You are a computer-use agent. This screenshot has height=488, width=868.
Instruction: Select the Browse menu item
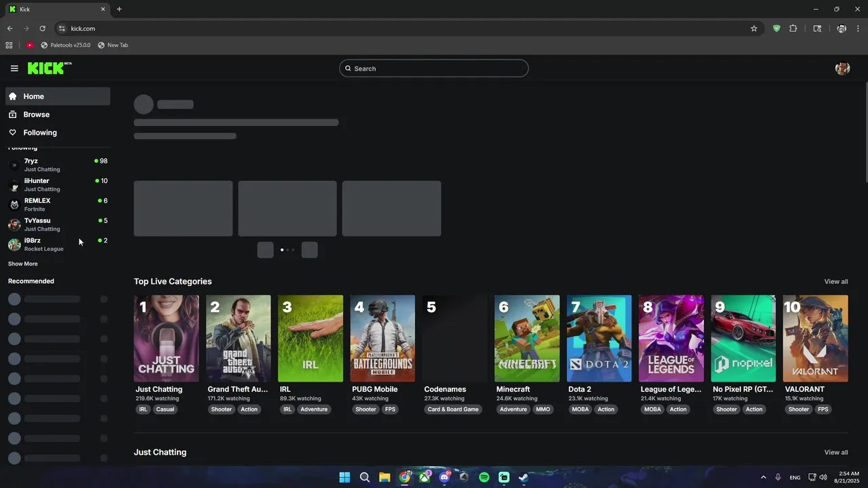coord(58,115)
